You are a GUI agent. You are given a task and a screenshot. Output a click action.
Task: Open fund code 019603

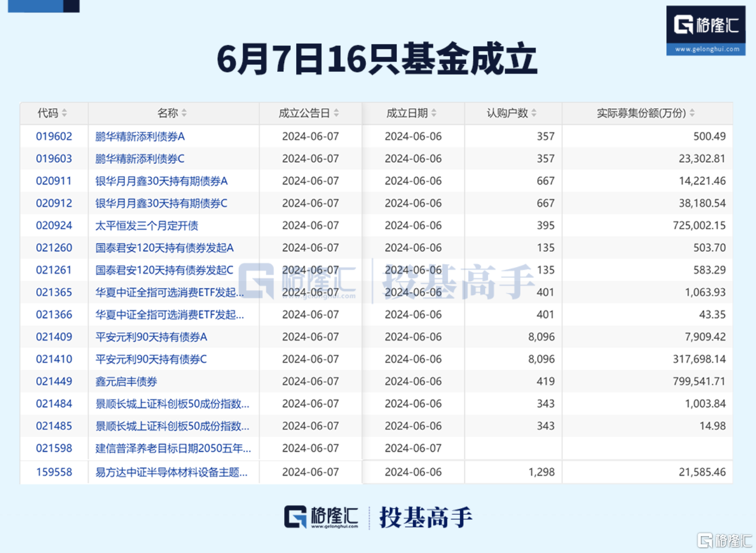54,158
